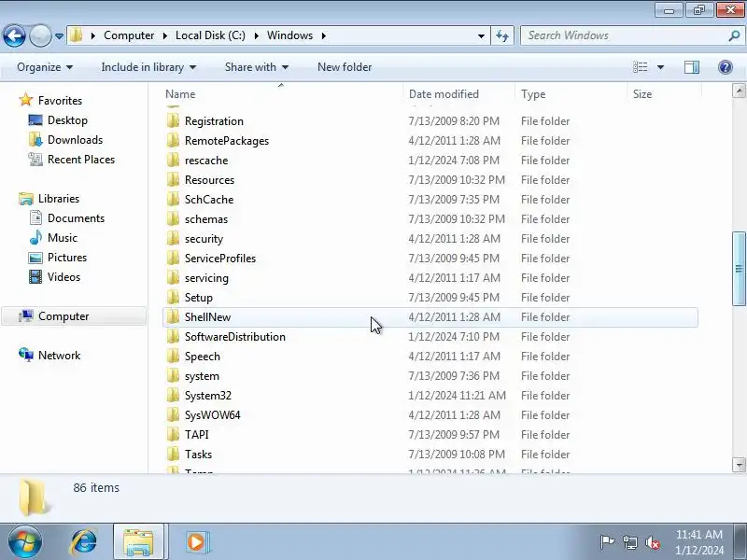This screenshot has height=560, width=747.
Task: Select the Speech folder name
Action: click(x=203, y=357)
